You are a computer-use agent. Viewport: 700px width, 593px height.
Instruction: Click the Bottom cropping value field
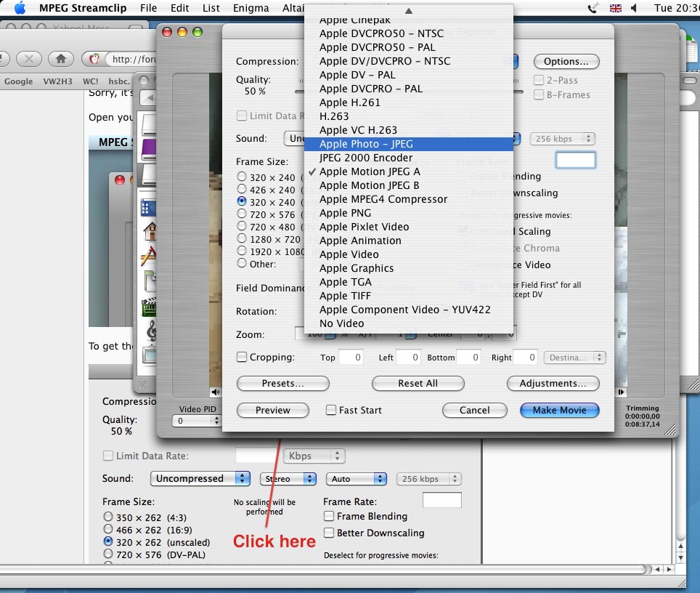coord(468,357)
